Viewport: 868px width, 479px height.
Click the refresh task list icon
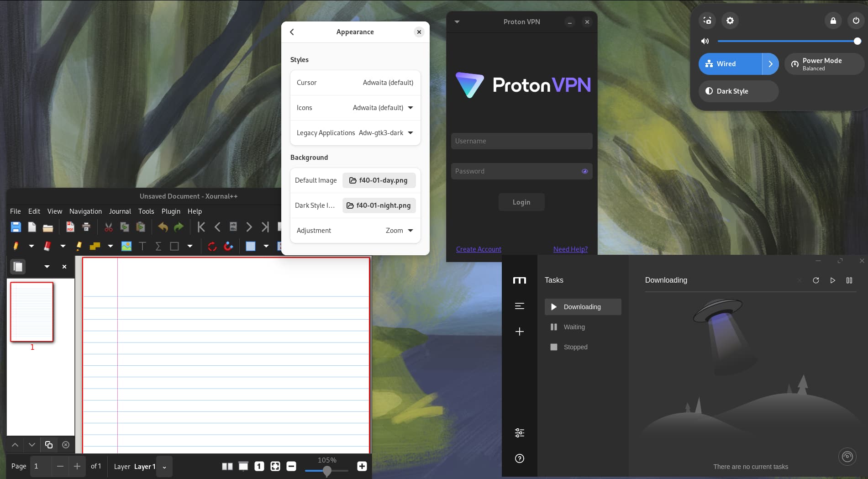[x=815, y=280]
